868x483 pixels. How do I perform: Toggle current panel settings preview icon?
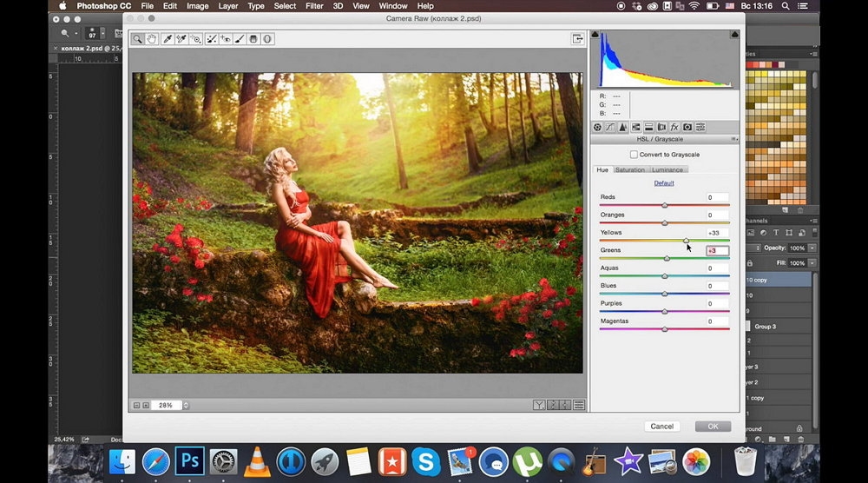579,406
